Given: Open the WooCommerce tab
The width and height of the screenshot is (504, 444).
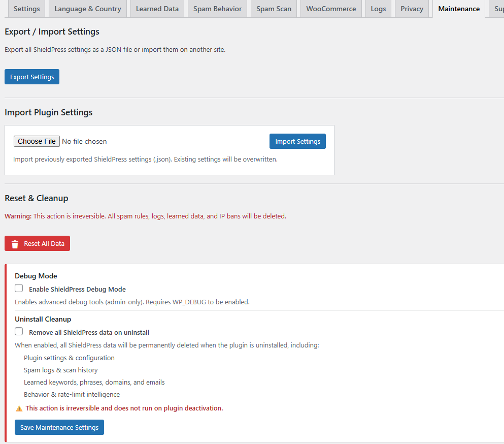Looking at the screenshot, I should [331, 9].
